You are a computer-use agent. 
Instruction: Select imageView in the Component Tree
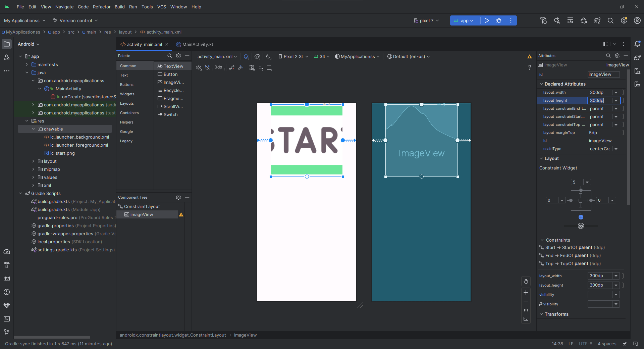click(x=147, y=214)
